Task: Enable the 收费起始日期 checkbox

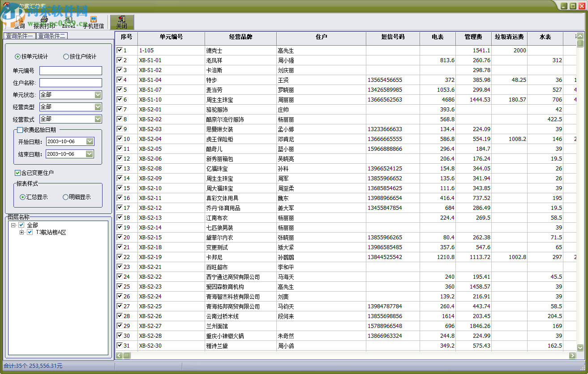Action: [x=20, y=130]
